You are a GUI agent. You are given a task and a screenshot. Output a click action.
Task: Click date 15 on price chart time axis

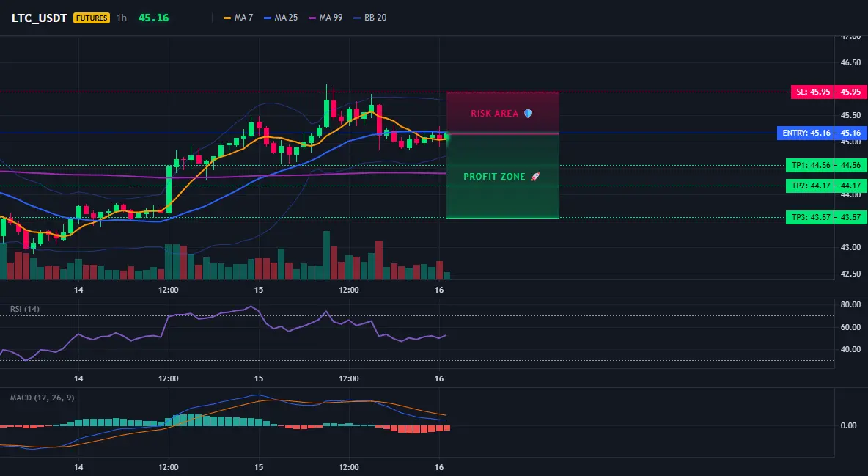(x=259, y=290)
